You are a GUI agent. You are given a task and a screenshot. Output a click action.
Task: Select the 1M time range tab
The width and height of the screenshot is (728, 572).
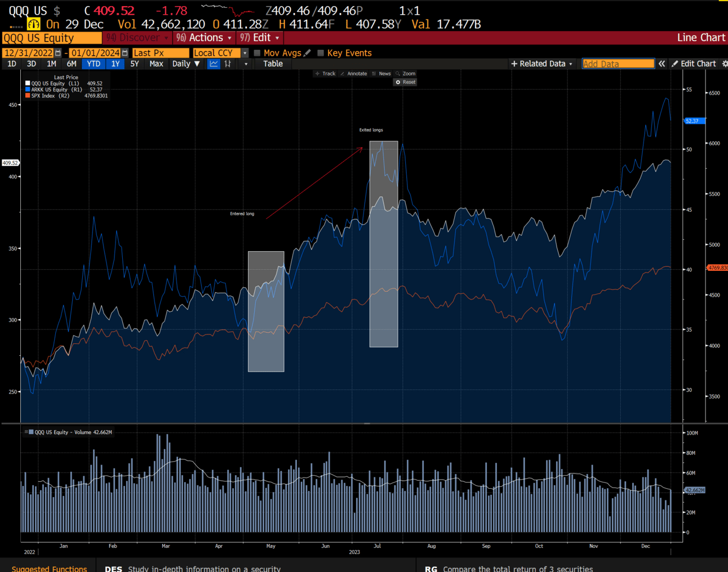coord(51,64)
